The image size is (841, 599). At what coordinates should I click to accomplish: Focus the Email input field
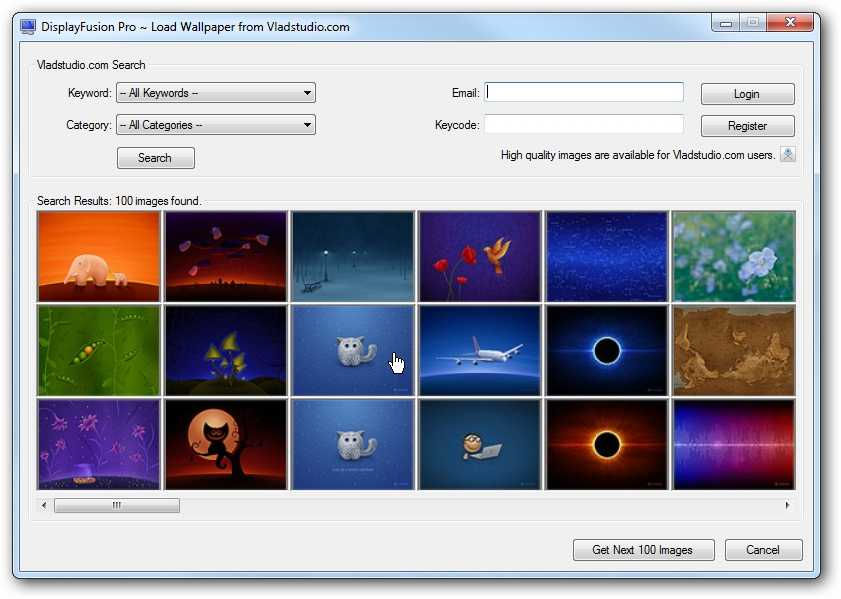[x=584, y=92]
